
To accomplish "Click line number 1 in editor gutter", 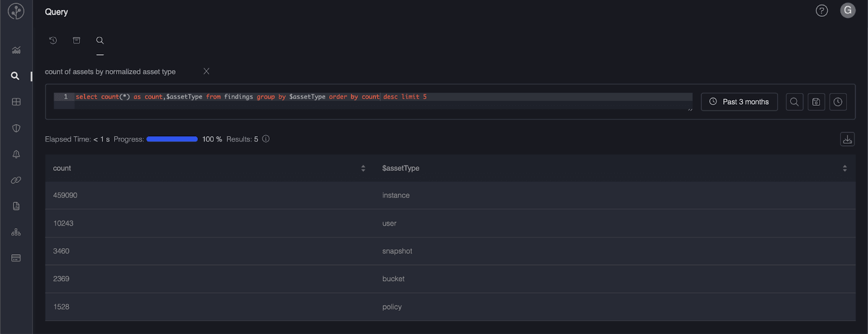I will (66, 97).
